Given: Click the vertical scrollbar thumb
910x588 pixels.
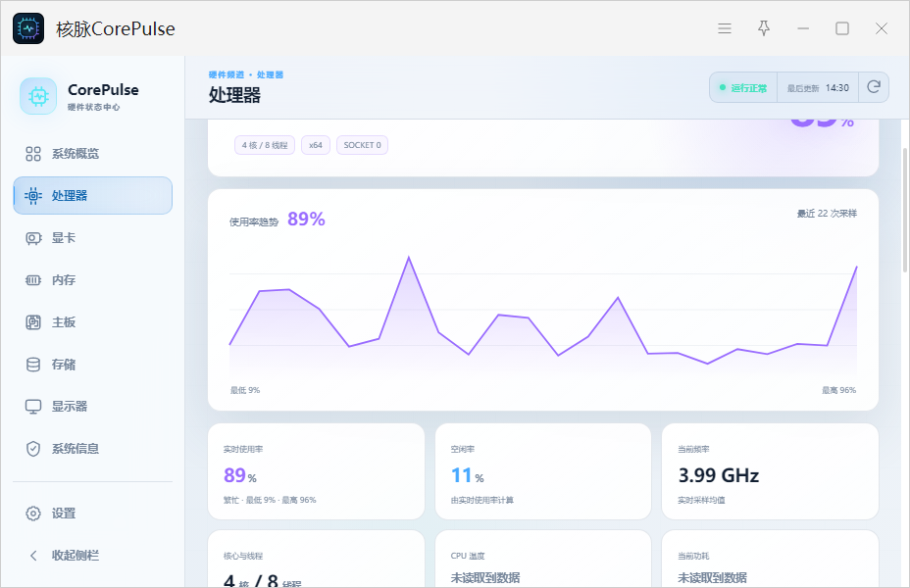Looking at the screenshot, I should coord(905,210).
